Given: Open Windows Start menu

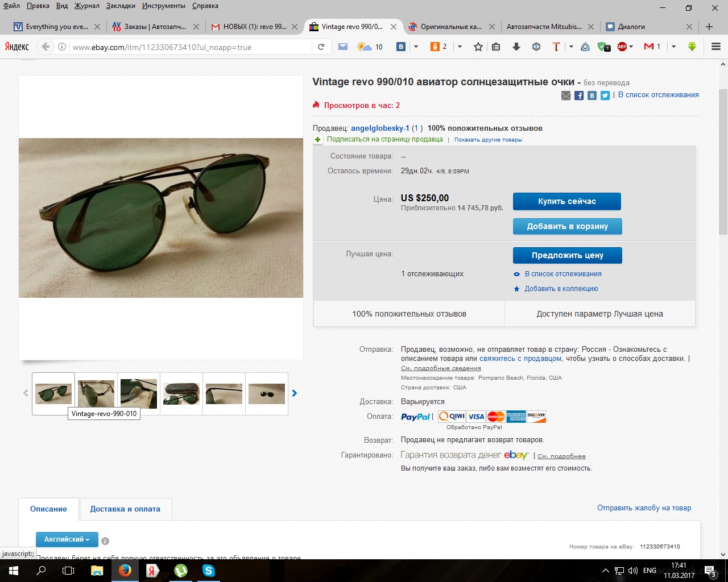Looking at the screenshot, I should (13, 571).
